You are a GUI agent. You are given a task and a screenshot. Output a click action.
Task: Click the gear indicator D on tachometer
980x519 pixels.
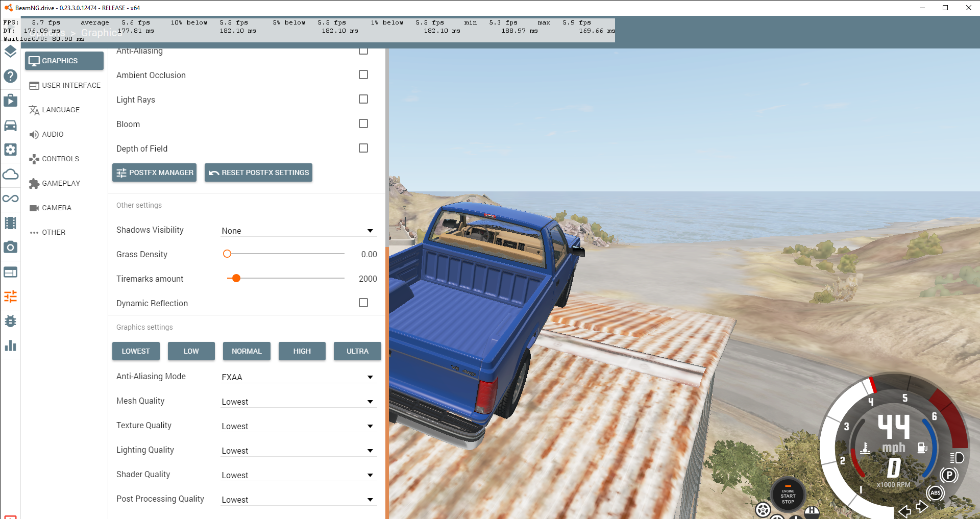(x=894, y=467)
